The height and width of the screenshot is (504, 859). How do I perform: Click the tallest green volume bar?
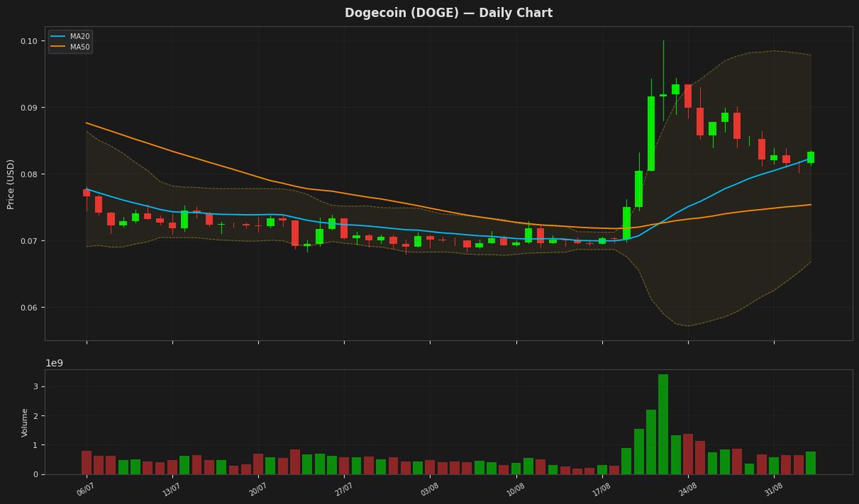(x=663, y=424)
